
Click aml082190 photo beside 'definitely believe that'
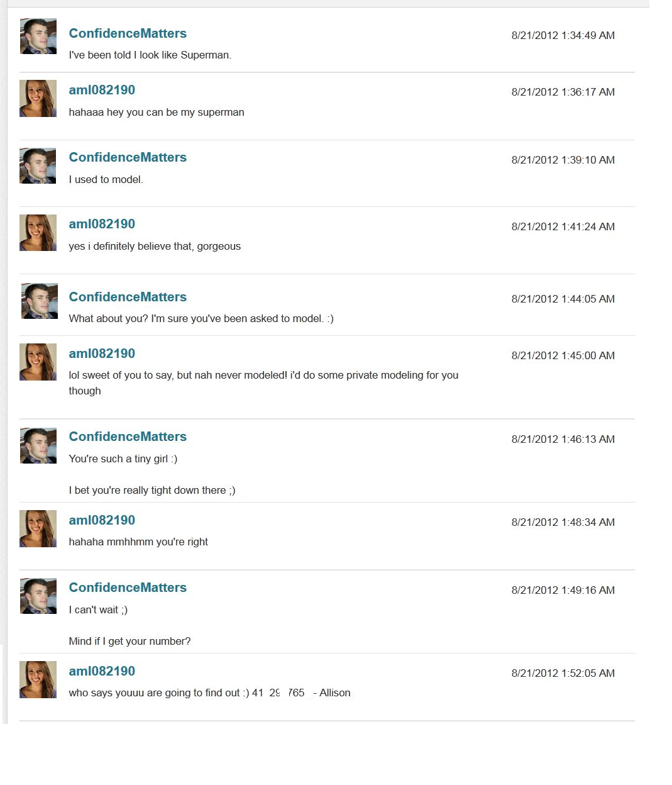[x=38, y=233]
